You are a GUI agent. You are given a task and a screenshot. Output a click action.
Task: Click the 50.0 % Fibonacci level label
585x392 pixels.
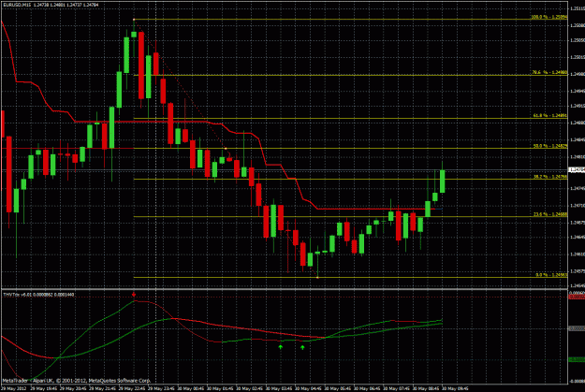[550, 146]
